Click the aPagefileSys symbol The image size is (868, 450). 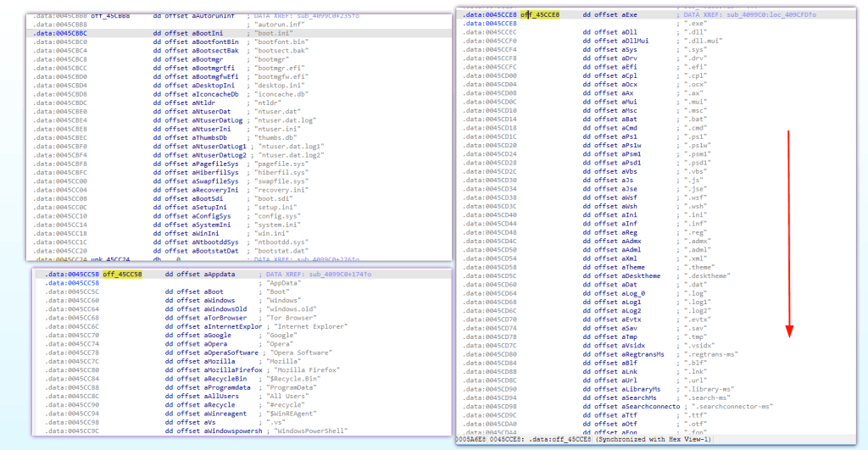click(215, 164)
